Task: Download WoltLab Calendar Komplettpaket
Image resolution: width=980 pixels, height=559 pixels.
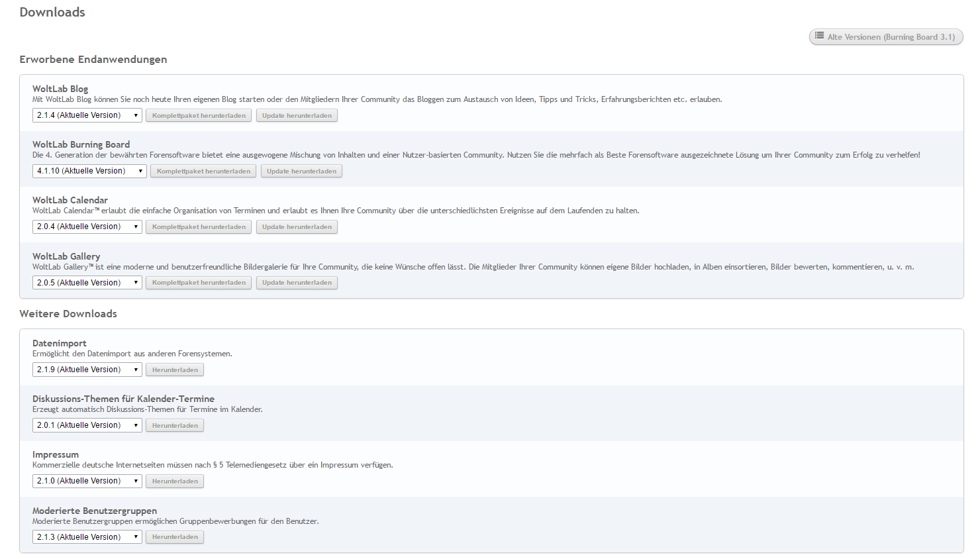Action: [x=199, y=227]
